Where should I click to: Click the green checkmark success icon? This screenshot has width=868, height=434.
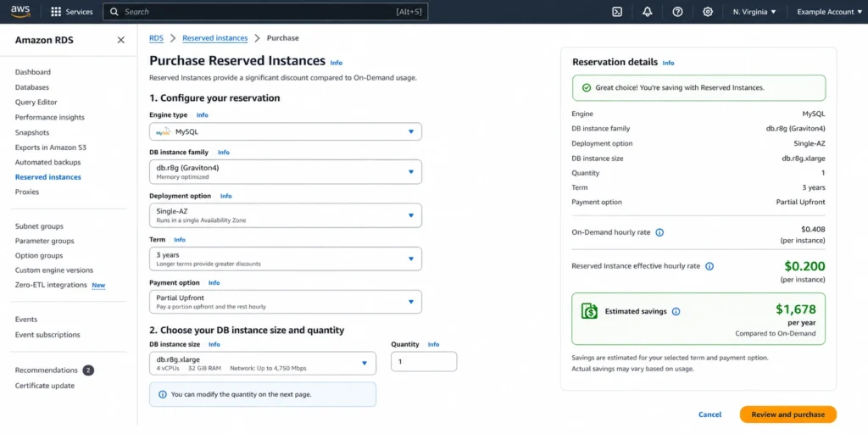click(587, 87)
